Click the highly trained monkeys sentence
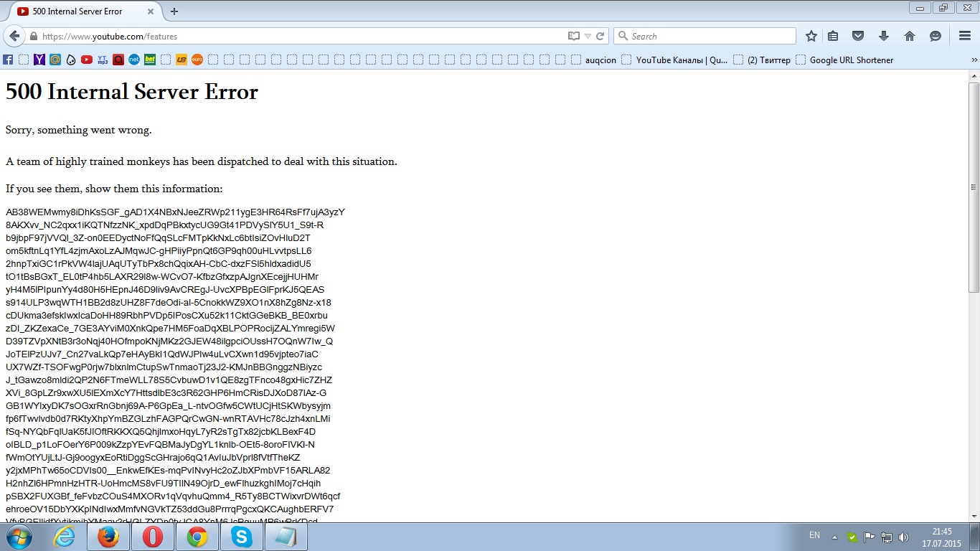The width and height of the screenshot is (980, 551). pos(202,161)
